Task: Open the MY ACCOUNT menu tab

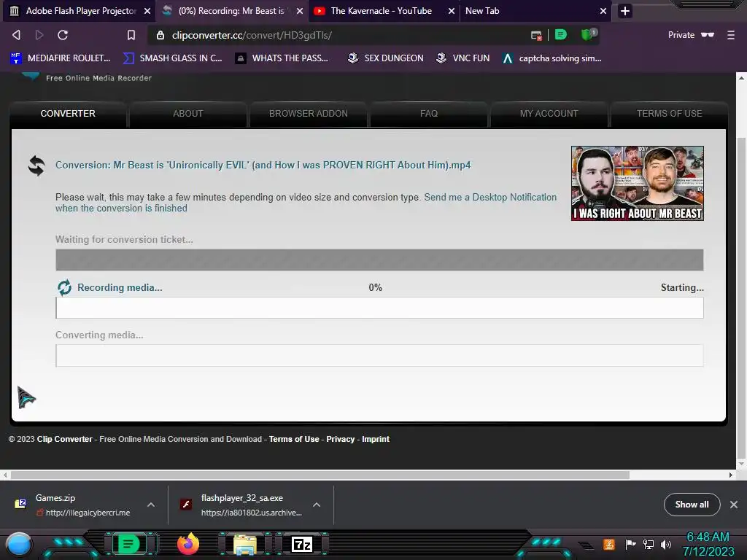Action: [549, 113]
